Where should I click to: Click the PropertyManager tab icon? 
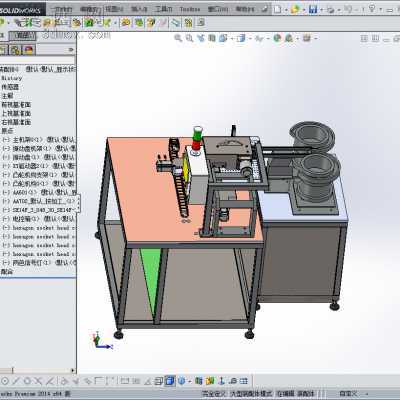tap(3, 50)
